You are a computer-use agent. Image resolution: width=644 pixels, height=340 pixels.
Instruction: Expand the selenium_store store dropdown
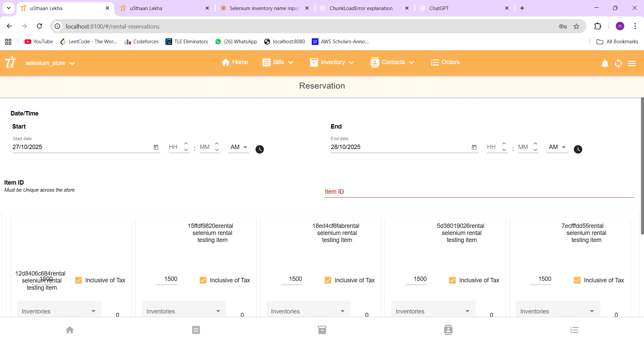click(50, 63)
